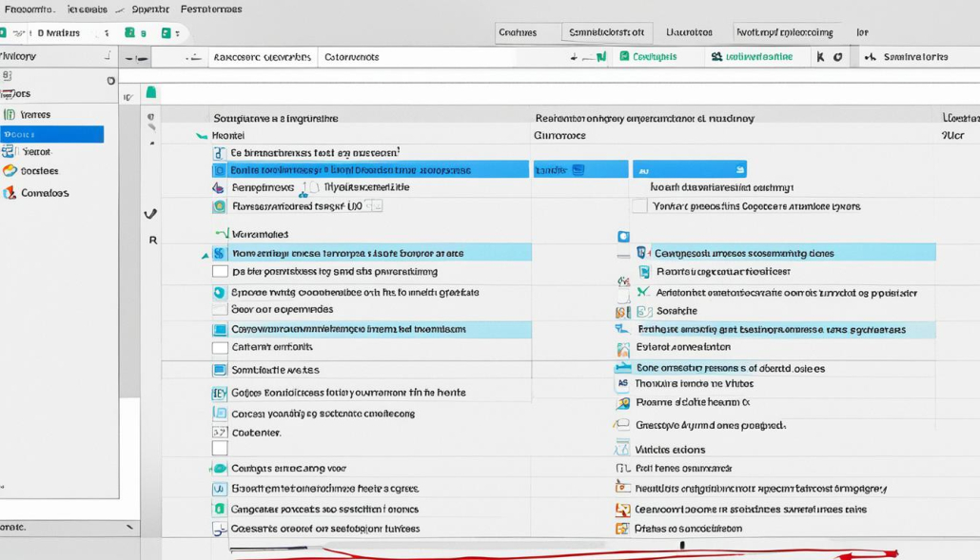Click the K icon in the toolbar
This screenshot has width=980, height=560.
pos(820,57)
